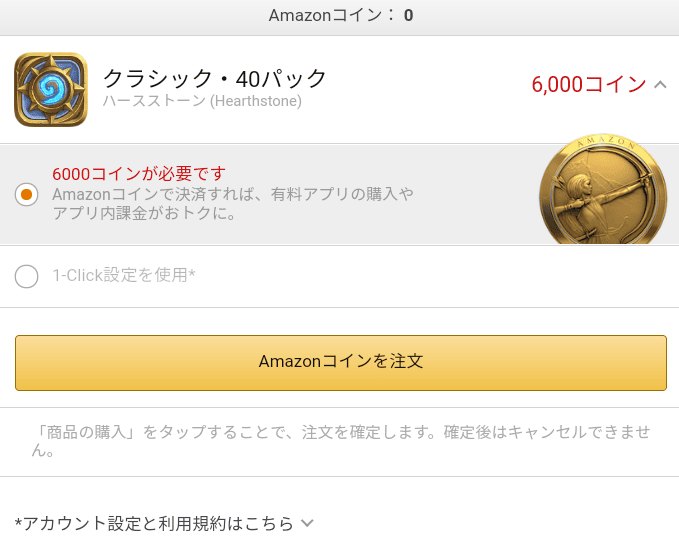679x542 pixels.
Task: Click the クラシック・40パック product title
Action: pos(215,78)
